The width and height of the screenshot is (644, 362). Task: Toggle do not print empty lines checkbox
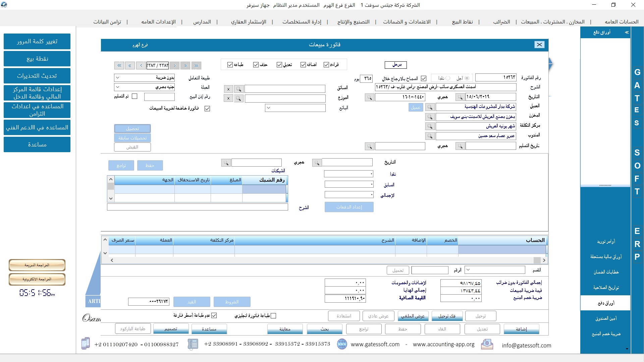pos(214,315)
